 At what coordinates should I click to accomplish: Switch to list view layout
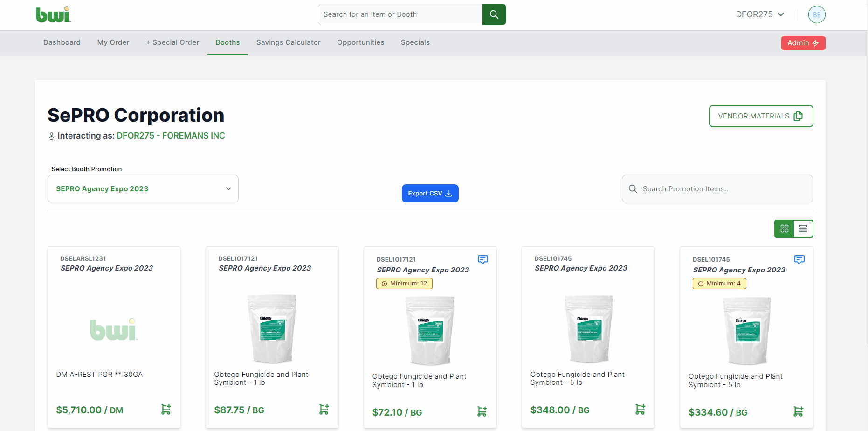(803, 229)
